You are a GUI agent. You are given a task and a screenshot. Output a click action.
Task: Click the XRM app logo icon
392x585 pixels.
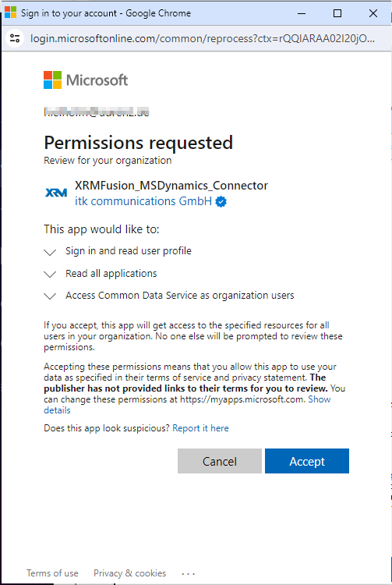pyautogui.click(x=56, y=193)
